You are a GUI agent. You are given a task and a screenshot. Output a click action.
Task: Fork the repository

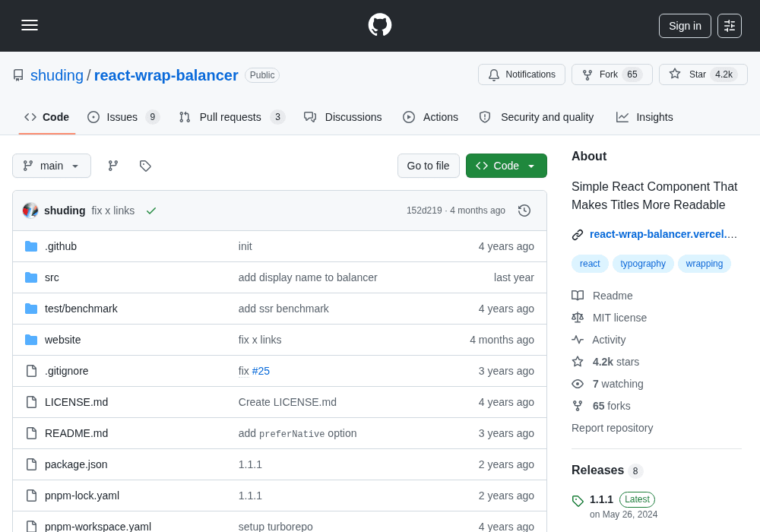point(612,74)
